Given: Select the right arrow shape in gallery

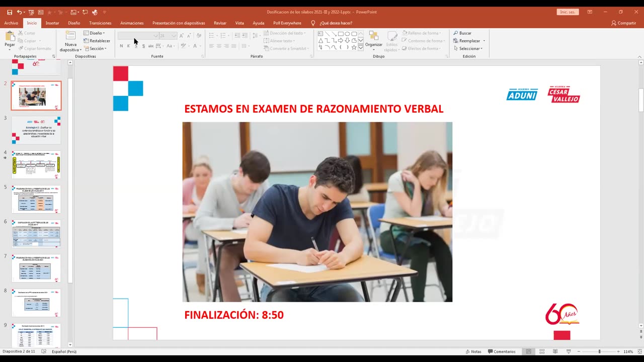Looking at the screenshot, I should coord(341,40).
